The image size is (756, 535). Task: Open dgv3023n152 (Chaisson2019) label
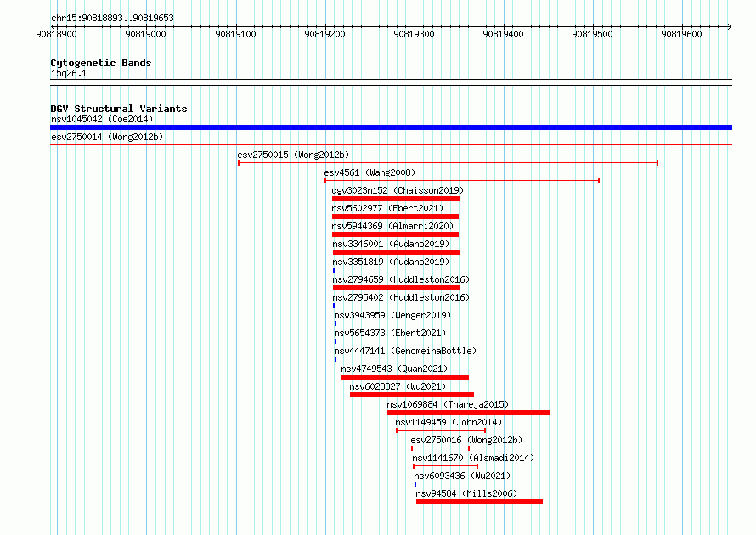click(398, 190)
